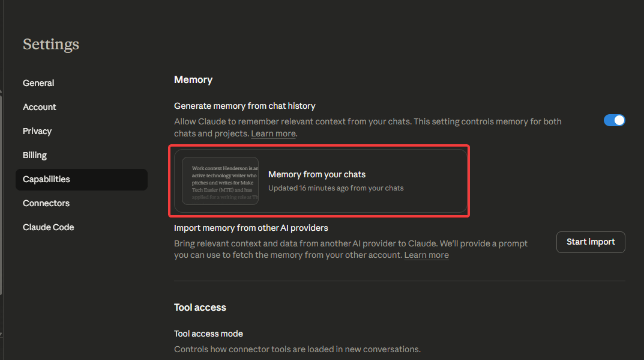Go to Account settings
644x360 pixels.
[40, 107]
